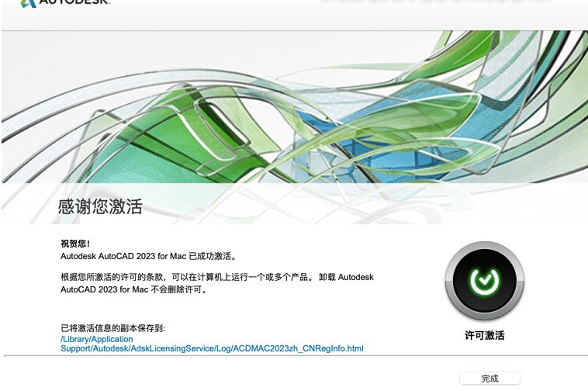This screenshot has width=588, height=391.
Task: Click the 已成功激活 confirmation sentence
Action: pos(147,255)
